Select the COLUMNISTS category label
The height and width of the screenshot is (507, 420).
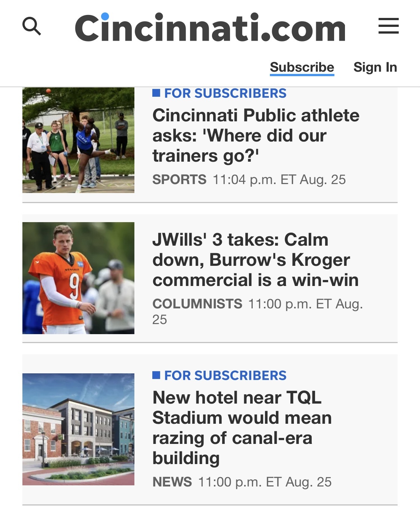pos(197,304)
